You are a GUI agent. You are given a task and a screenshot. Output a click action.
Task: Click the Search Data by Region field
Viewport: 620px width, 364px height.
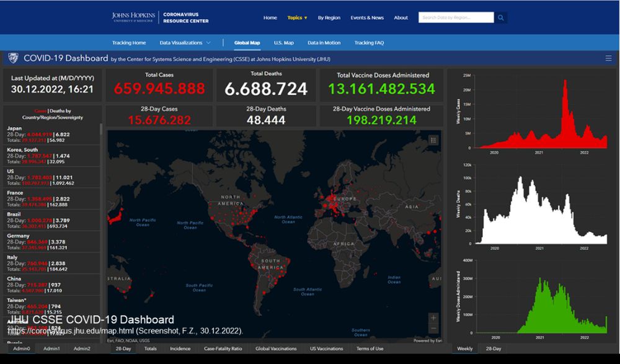(456, 17)
